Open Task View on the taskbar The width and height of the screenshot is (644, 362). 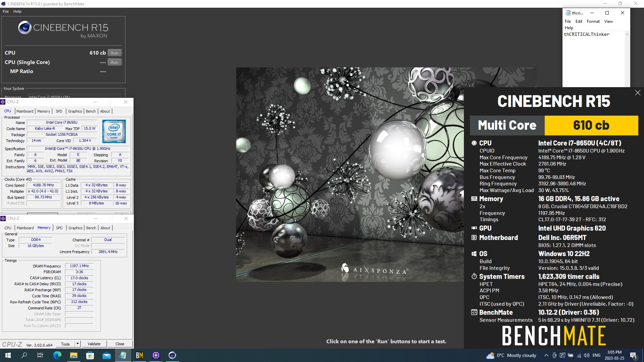click(40, 355)
